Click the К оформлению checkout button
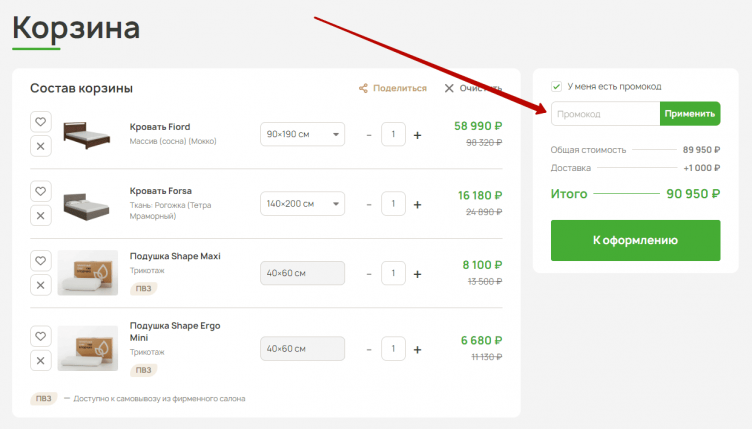The height and width of the screenshot is (429, 752). [635, 240]
